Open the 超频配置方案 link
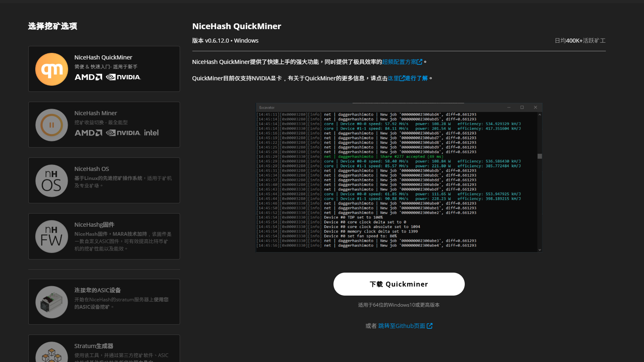644x362 pixels. pyautogui.click(x=399, y=62)
